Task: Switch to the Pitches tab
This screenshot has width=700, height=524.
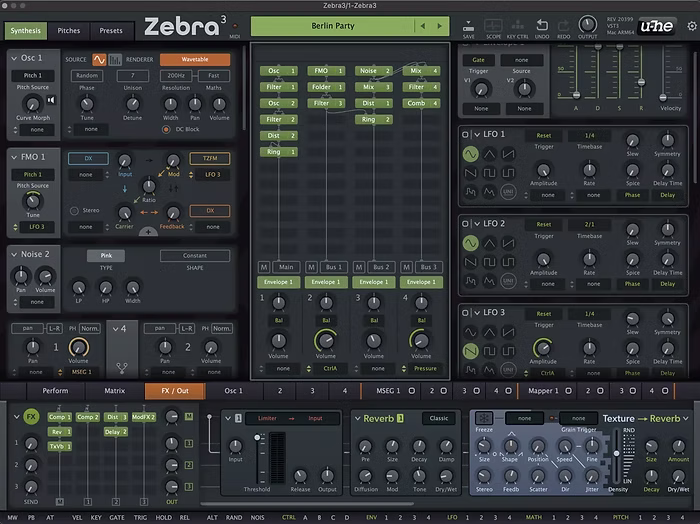Action: pos(68,31)
